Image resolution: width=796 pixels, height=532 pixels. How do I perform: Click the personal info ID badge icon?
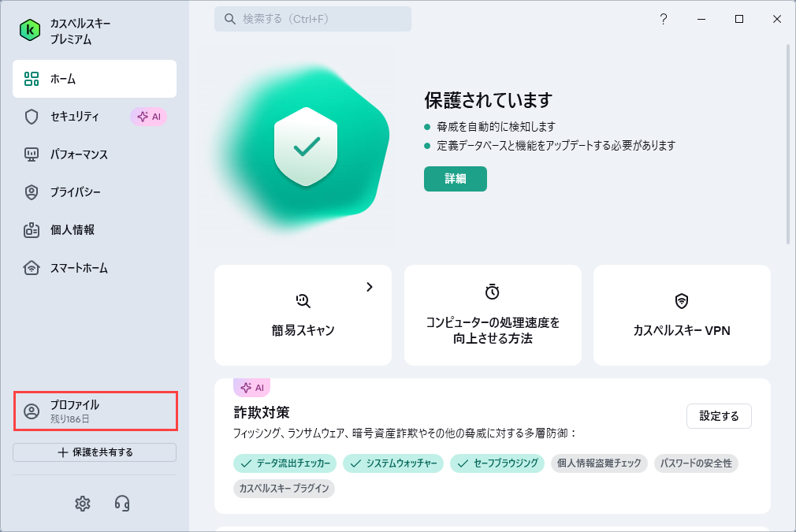tap(32, 230)
